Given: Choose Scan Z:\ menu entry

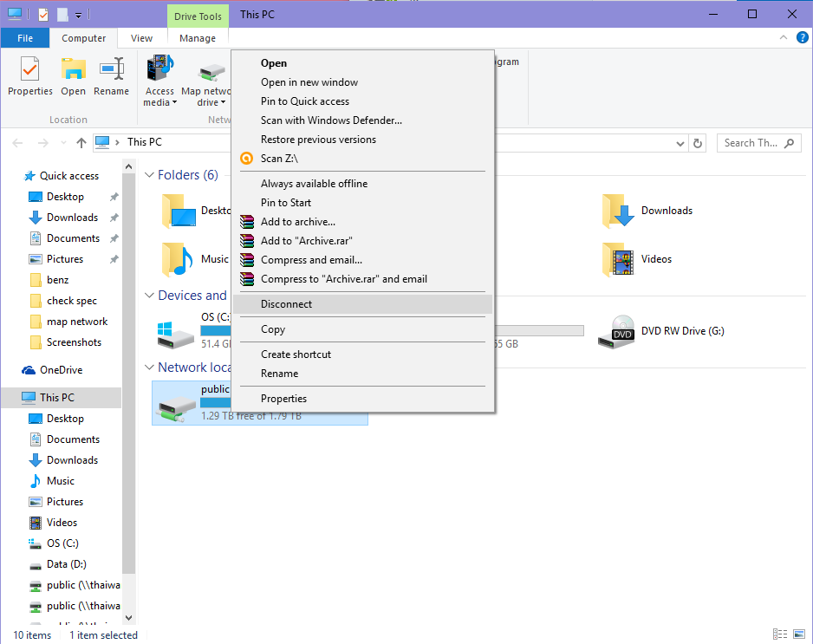Looking at the screenshot, I should [x=362, y=159].
